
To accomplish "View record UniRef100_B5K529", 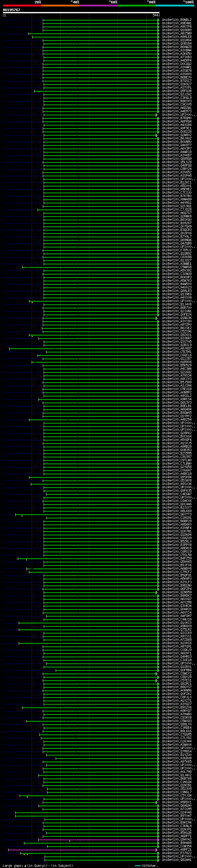I will pyautogui.click(x=176, y=365).
